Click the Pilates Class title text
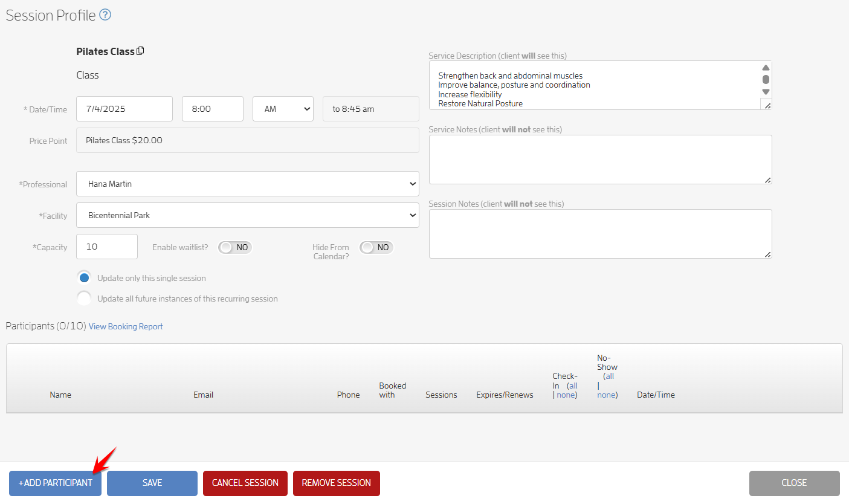Screen dimensions: 849x504 (105, 51)
